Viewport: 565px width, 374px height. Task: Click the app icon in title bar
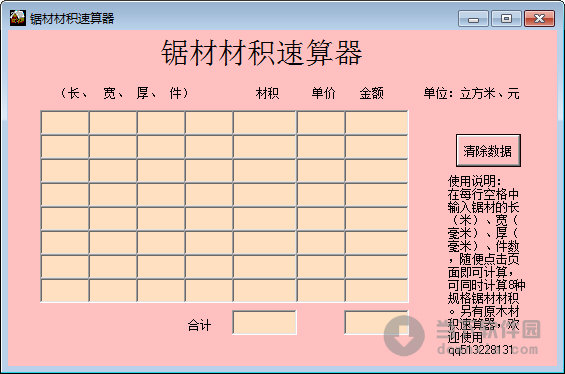tap(17, 18)
